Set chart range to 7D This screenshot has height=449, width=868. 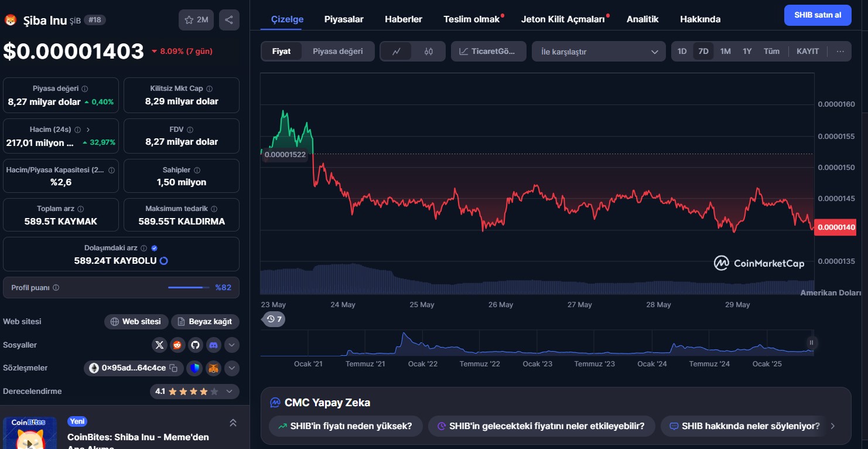703,52
